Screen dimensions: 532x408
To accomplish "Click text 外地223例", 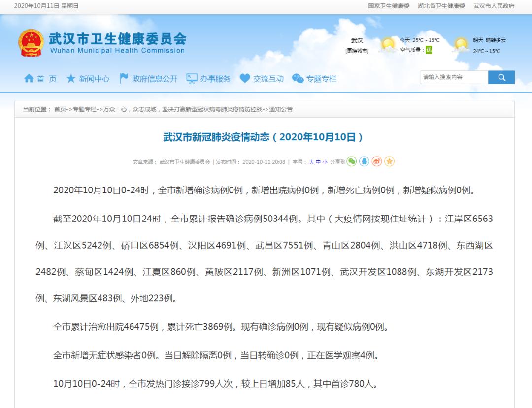I will [x=151, y=298].
